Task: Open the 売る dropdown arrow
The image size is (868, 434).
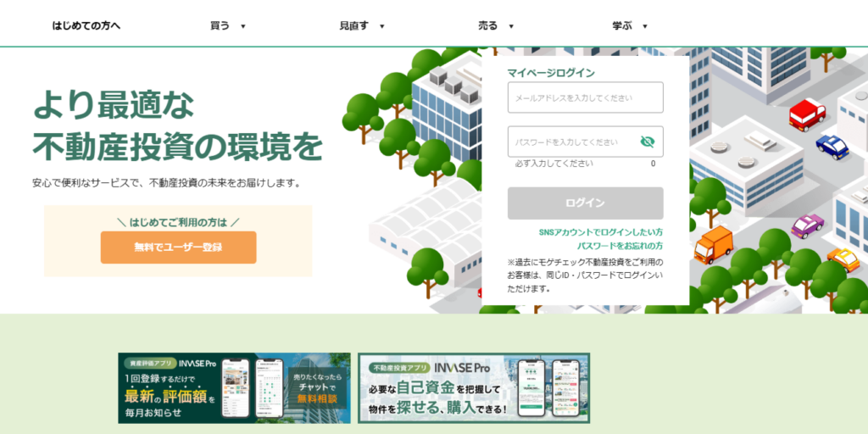Action: (511, 26)
